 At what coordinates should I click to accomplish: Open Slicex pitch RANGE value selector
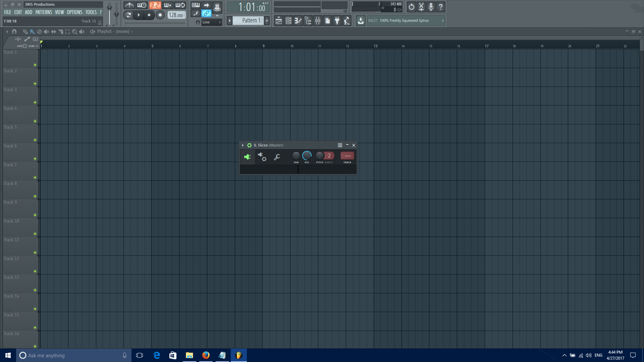[x=329, y=156]
